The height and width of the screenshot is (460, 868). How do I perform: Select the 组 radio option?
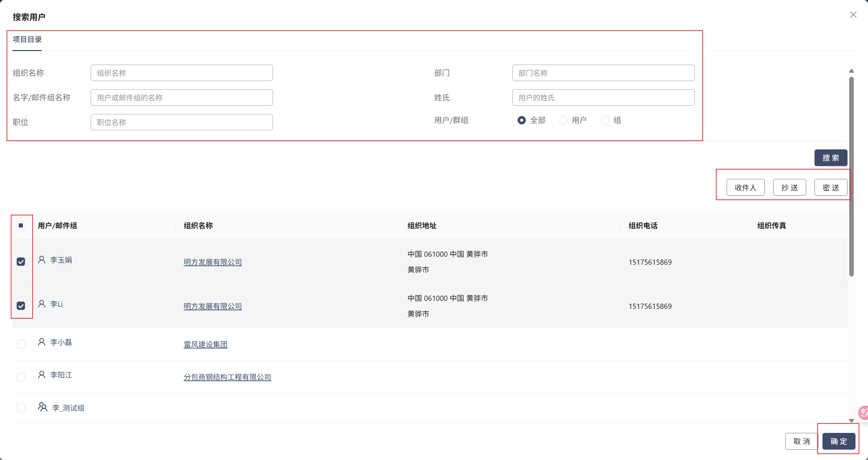(x=605, y=120)
